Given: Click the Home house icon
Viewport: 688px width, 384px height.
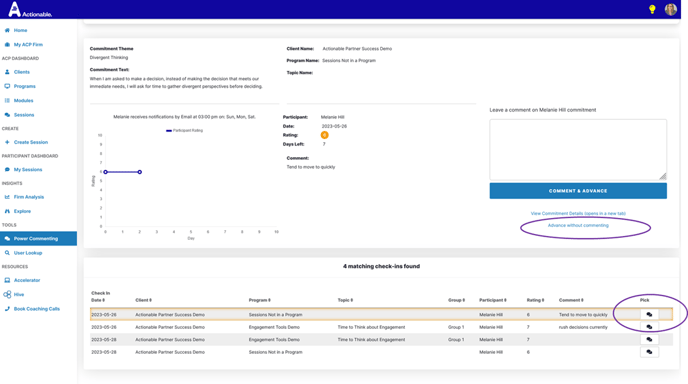Looking at the screenshot, I should click(7, 30).
